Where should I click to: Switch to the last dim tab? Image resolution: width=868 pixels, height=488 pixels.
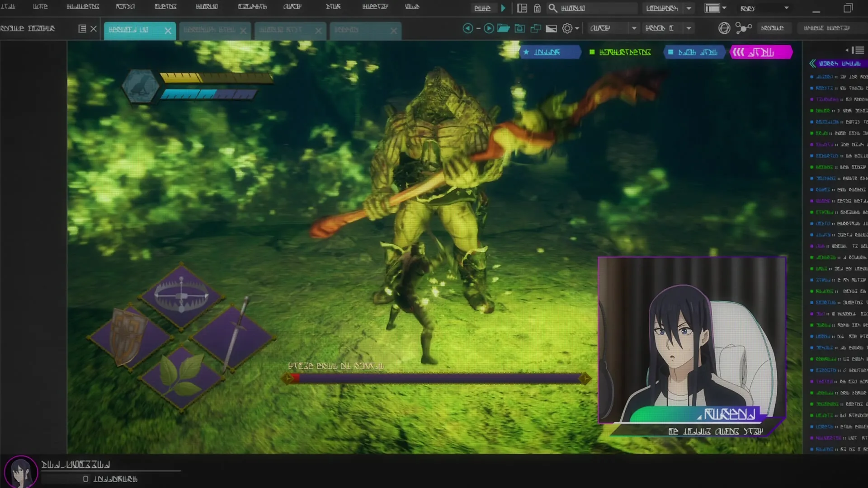point(365,30)
